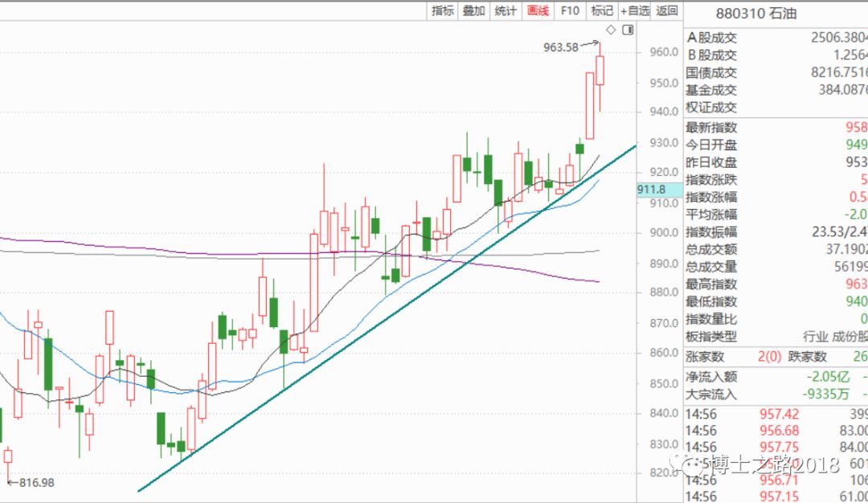The image size is (868, 503).
Task: Click the 涨家数 count
Action: point(769,357)
